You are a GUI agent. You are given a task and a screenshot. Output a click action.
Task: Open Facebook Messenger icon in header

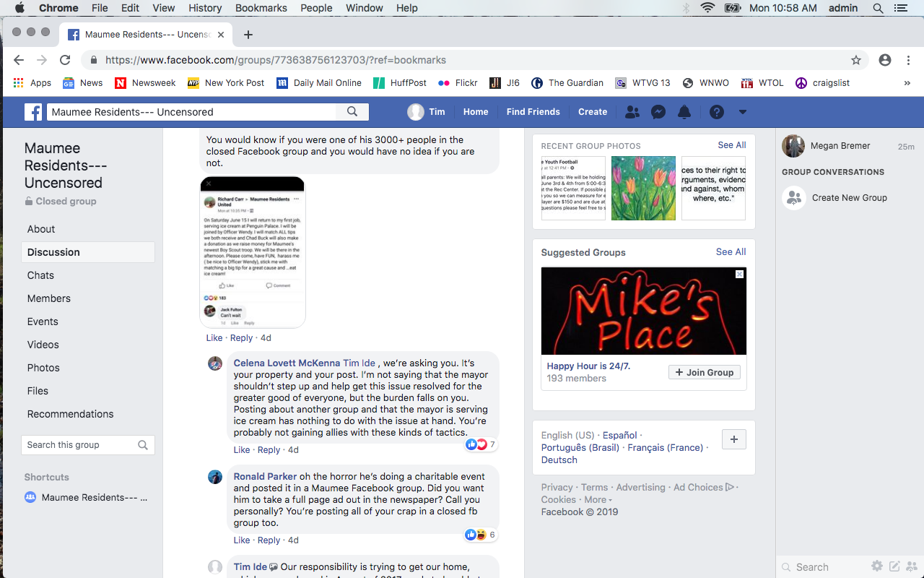(x=658, y=112)
